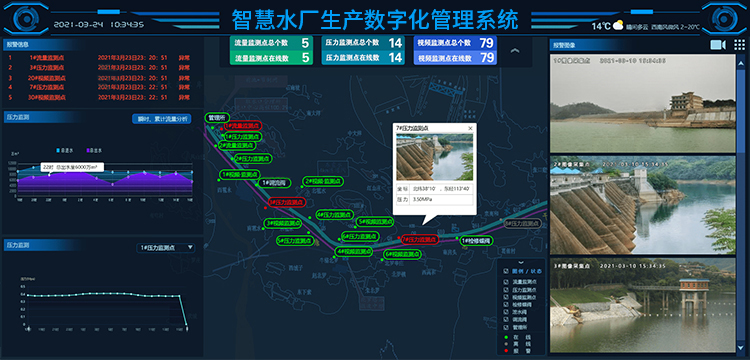Collapse the statistics bar with up chevron
This screenshot has width=750, height=360.
(x=515, y=51)
